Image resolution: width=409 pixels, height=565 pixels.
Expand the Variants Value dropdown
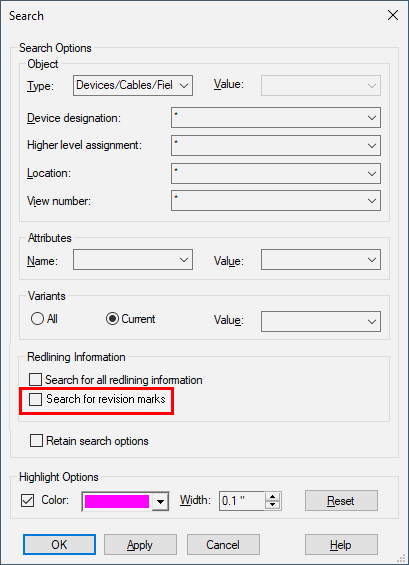321,321
